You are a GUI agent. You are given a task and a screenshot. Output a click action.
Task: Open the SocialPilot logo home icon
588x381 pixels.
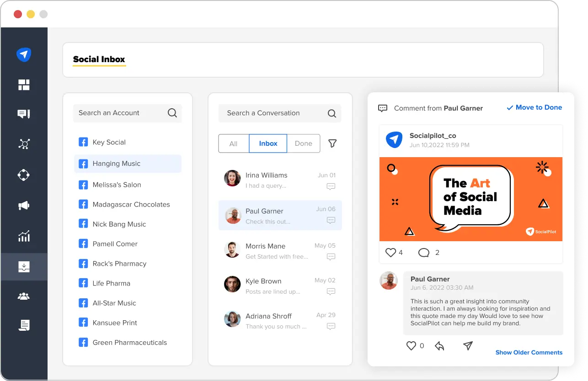coord(24,54)
